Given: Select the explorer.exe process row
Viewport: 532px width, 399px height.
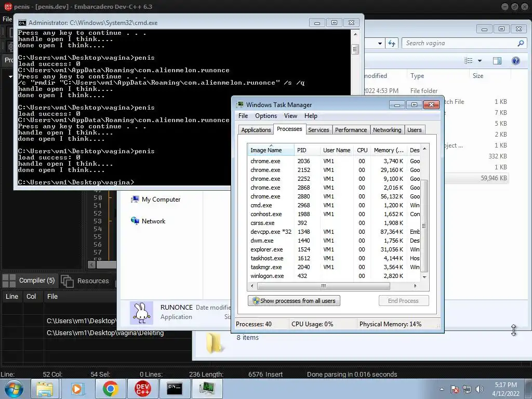Looking at the screenshot, I should [334, 249].
